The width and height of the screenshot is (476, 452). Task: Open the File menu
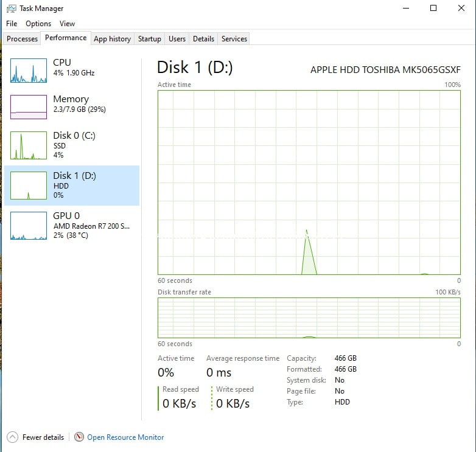12,24
